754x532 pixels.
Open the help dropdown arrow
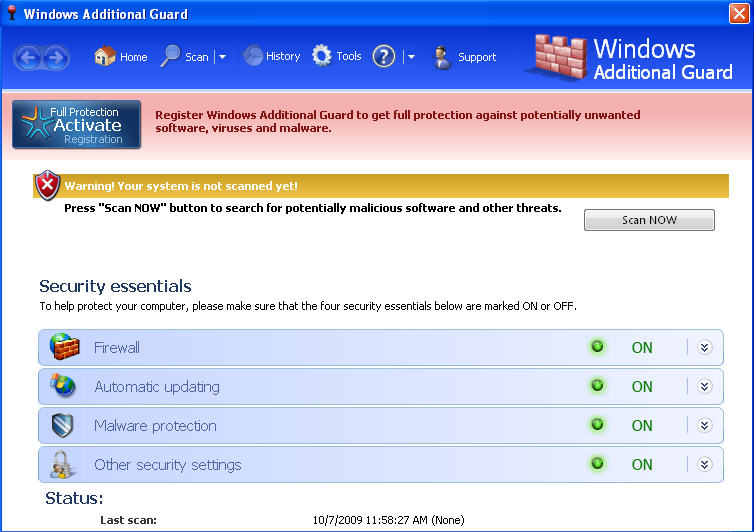coord(411,57)
